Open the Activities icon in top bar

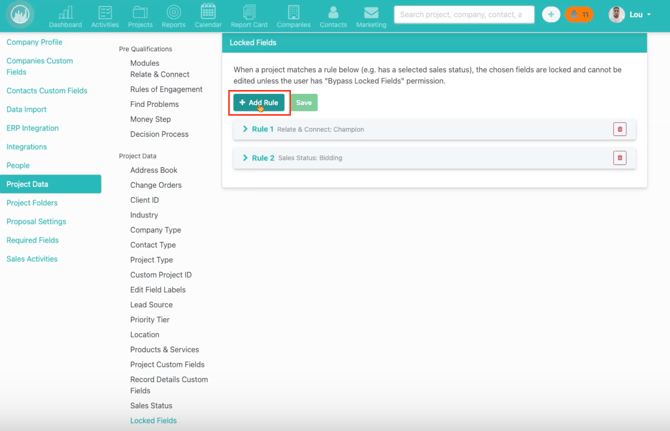(x=105, y=15)
